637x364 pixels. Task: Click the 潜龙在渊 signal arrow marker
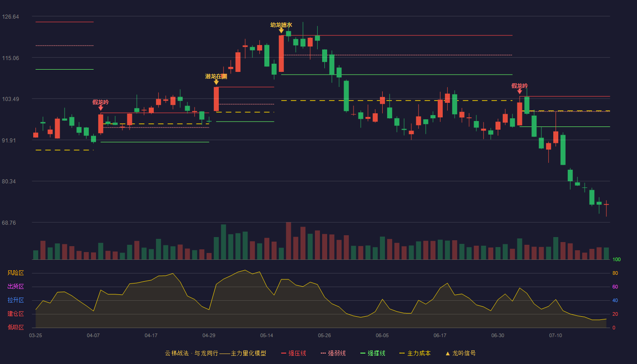216,82
